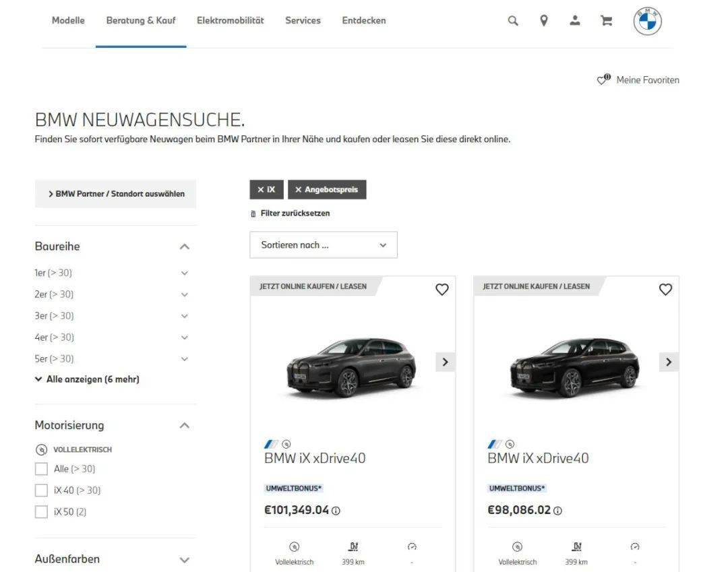Image resolution: width=728 pixels, height=572 pixels.
Task: Check the iX 50 (2) checkbox
Action: (x=41, y=511)
